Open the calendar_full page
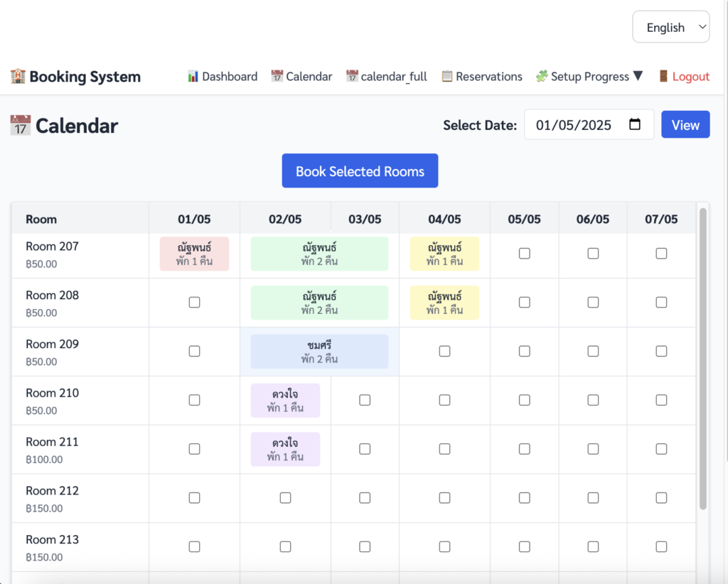This screenshot has height=584, width=728. [386, 77]
